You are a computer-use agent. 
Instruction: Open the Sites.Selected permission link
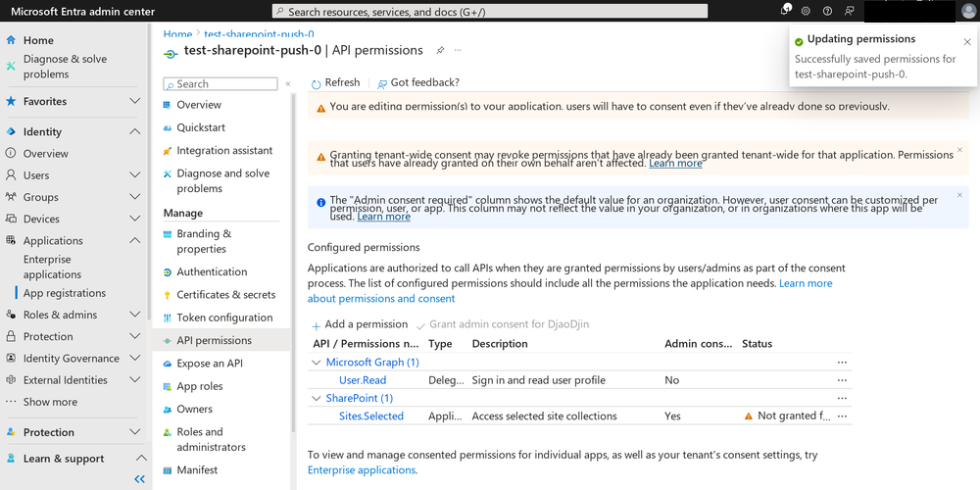coord(371,416)
